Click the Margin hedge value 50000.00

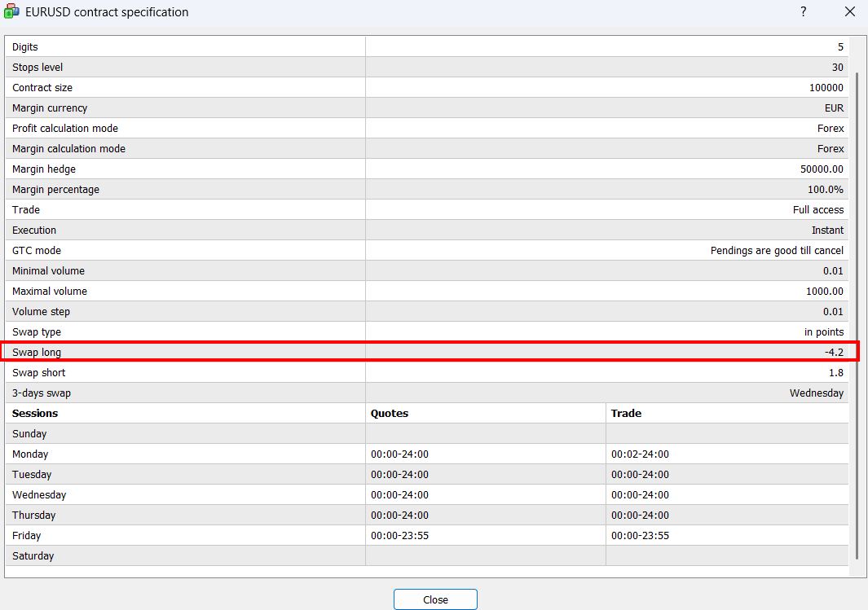point(822,169)
